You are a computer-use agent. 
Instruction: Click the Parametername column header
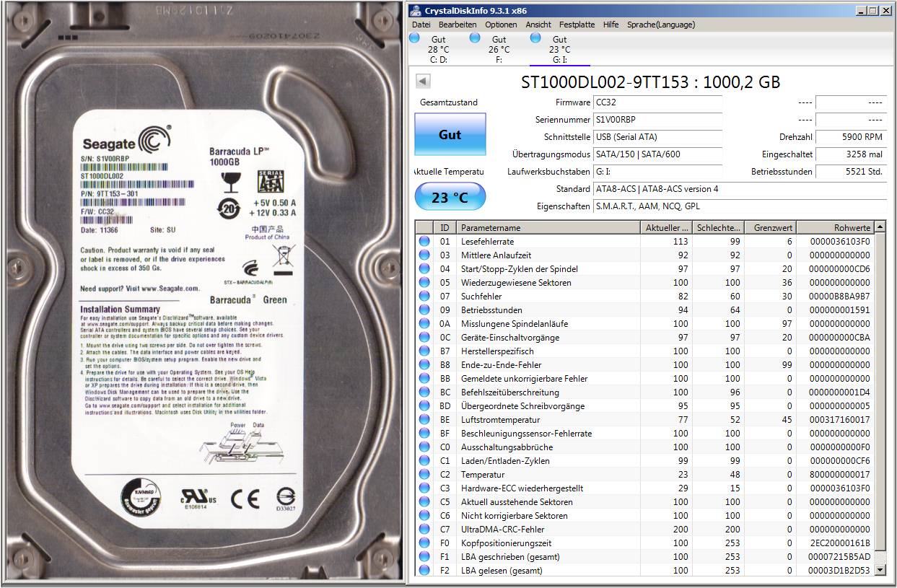point(548,227)
